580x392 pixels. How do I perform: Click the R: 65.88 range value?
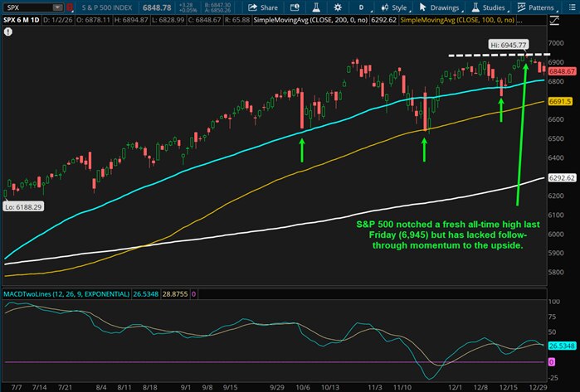click(x=237, y=20)
